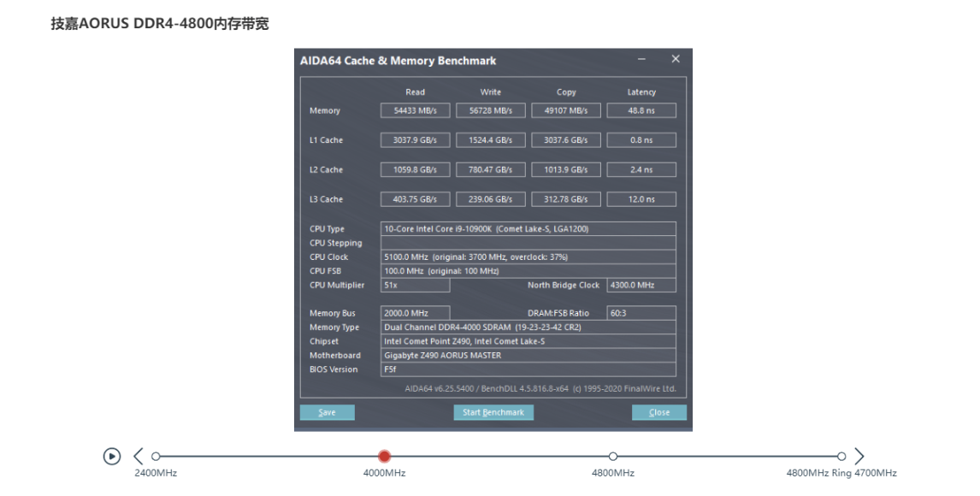980x496 pixels.
Task: Click the North Bridge Clock label
Action: (564, 285)
